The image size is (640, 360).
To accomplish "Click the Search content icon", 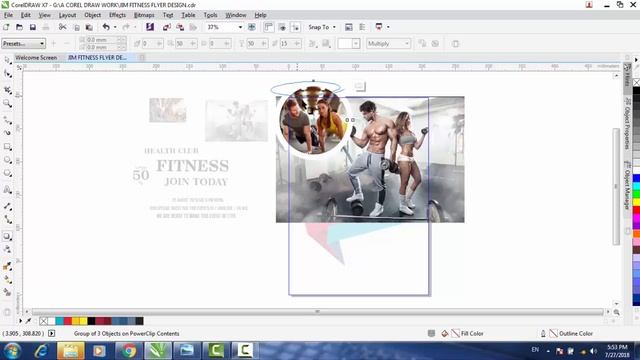I will (150, 27).
